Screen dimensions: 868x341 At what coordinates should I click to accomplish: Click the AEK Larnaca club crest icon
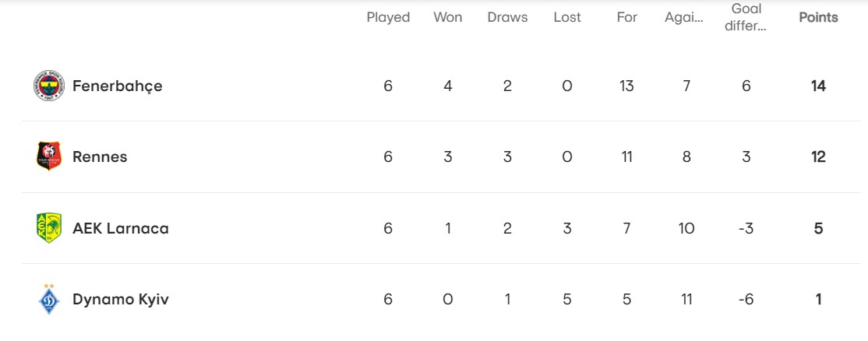coord(49,228)
